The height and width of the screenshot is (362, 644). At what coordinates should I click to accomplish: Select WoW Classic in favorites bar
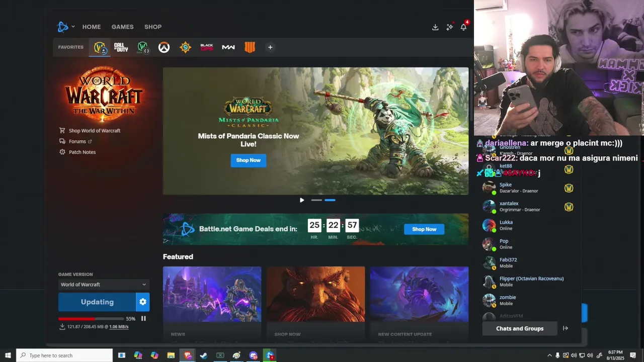click(143, 47)
